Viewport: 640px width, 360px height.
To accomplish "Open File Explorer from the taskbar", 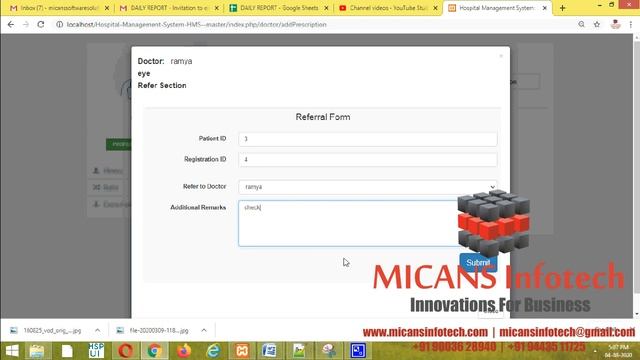I will (x=37, y=351).
